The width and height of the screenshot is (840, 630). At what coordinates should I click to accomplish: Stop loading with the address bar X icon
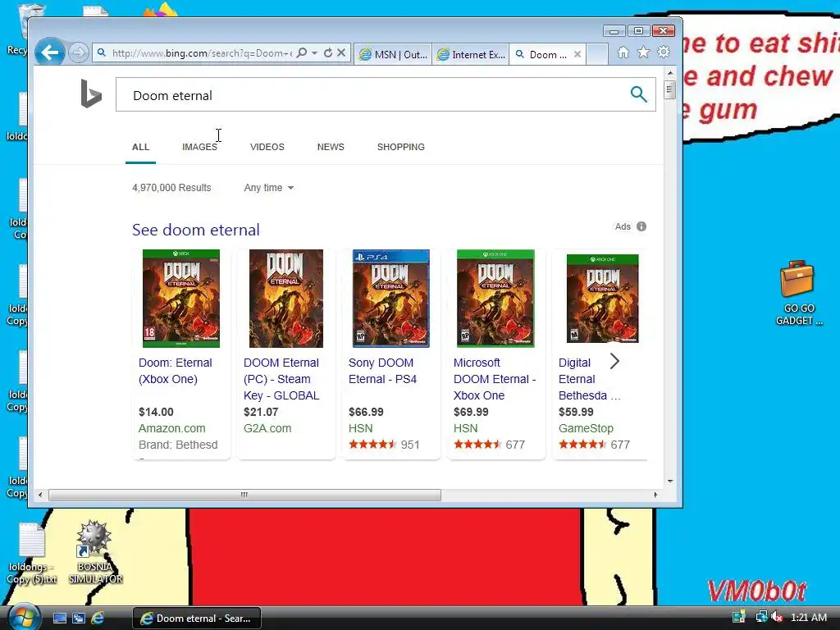tap(340, 53)
